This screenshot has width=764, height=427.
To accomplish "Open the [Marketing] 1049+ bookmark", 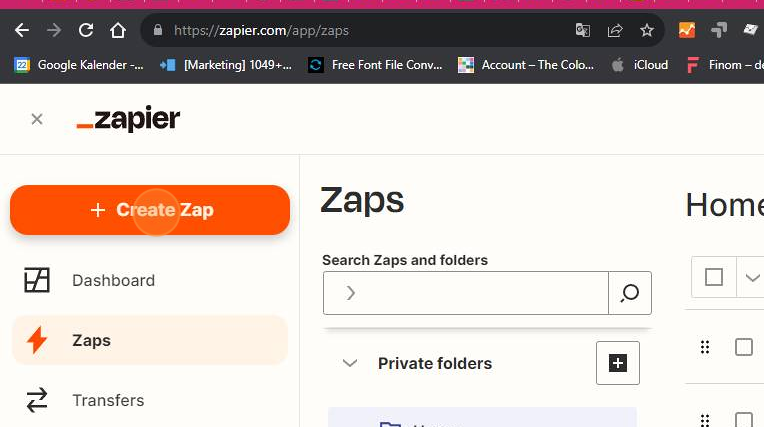I will 226,65.
